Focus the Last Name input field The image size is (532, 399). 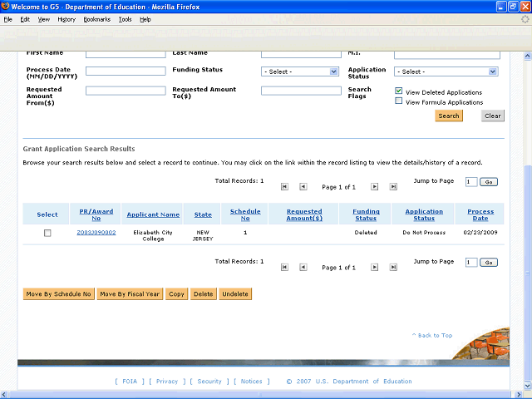coord(301,54)
